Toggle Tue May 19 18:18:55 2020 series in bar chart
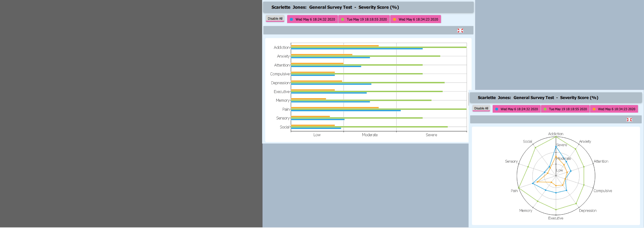644x228 pixels. click(364, 19)
